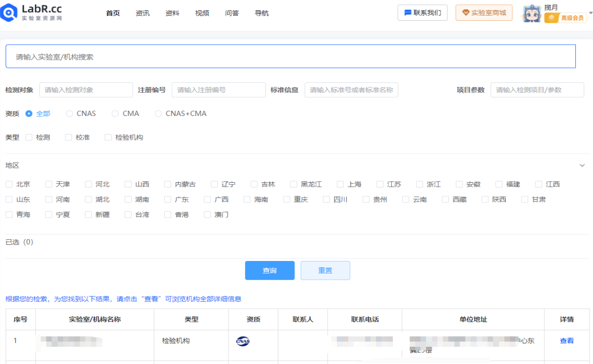This screenshot has height=364, width=593.
Task: Check the 广东 region checkbox
Action: click(x=167, y=199)
